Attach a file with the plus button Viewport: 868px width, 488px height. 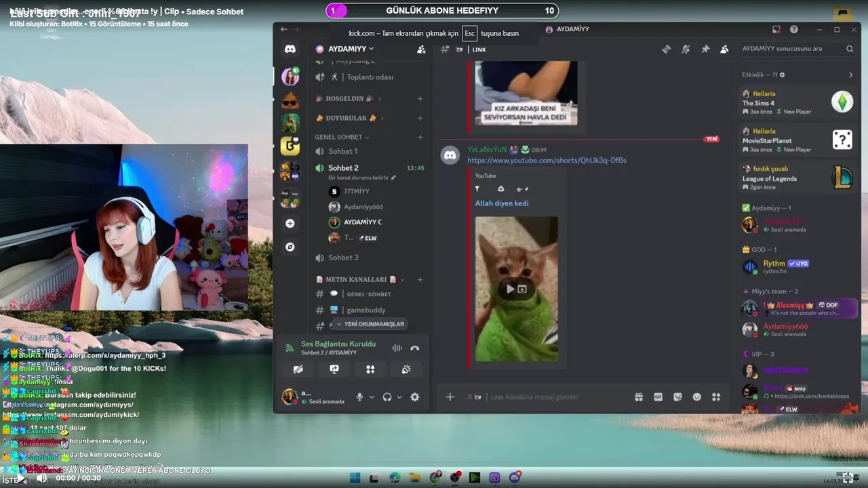tap(450, 397)
